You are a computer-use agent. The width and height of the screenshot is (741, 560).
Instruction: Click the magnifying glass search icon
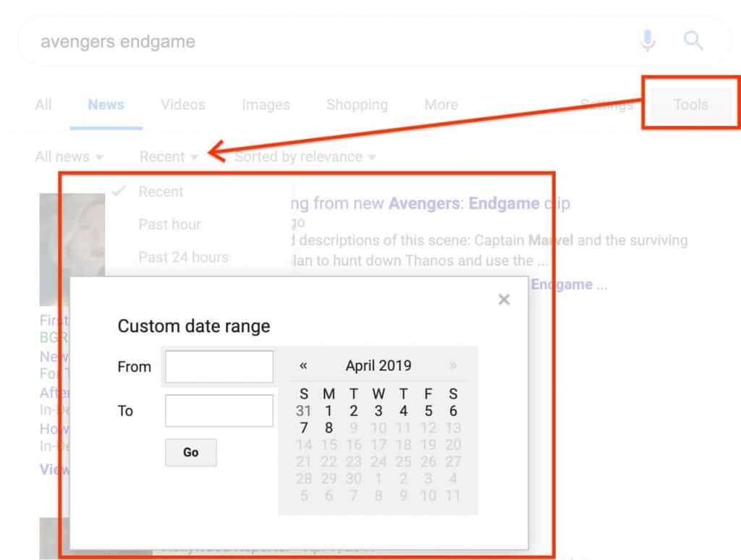693,41
